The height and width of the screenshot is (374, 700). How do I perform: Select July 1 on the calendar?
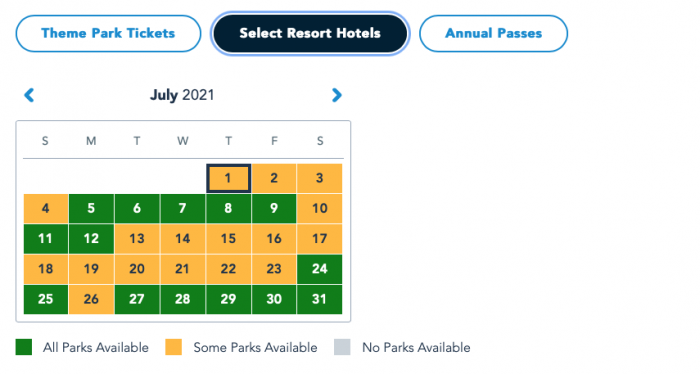pos(228,178)
